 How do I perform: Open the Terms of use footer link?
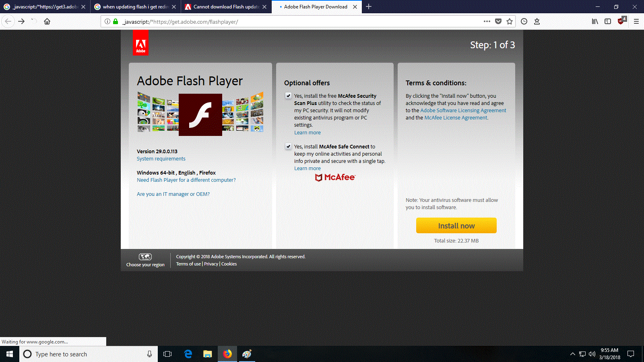click(x=188, y=264)
